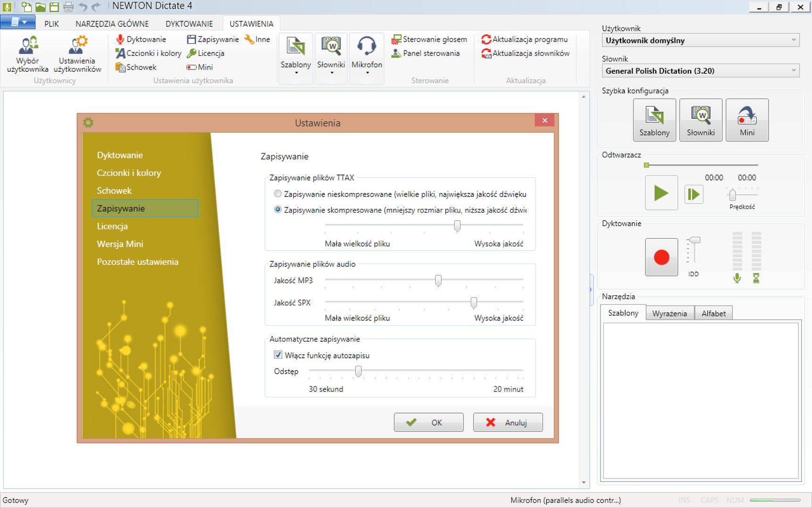This screenshot has height=508, width=812.
Task: Open Wersja Mini in settings sidebar
Action: coord(120,244)
